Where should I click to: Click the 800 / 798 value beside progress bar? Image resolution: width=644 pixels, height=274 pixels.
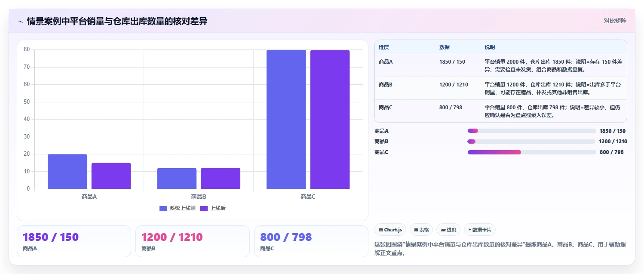coord(611,152)
